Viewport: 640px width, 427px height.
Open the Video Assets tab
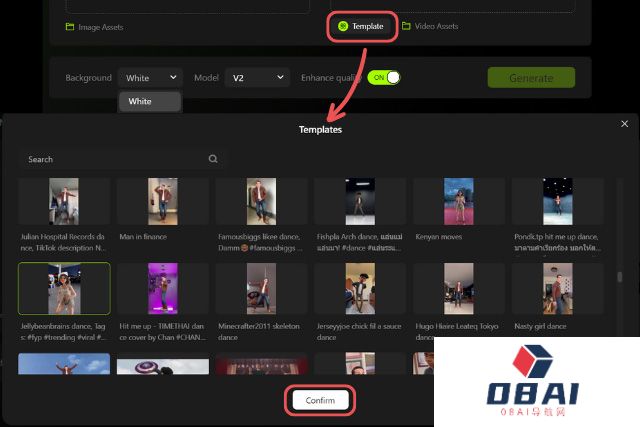coord(430,26)
